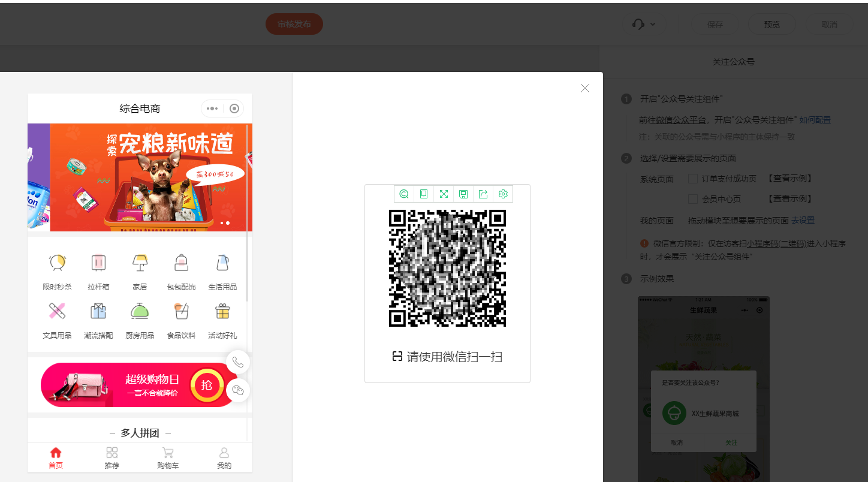
Task: Switch to the 首页 home tab
Action: [56, 458]
